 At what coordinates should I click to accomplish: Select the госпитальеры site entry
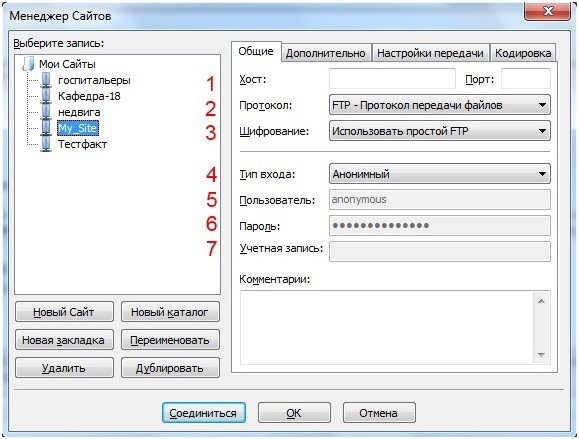pos(94,80)
